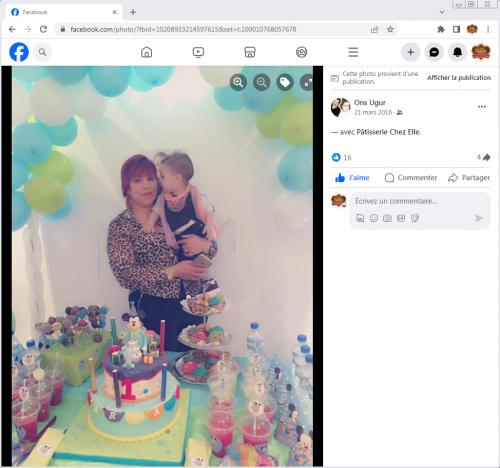This screenshot has height=468, width=500.
Task: Click the blue like reaction icon
Action: click(336, 157)
